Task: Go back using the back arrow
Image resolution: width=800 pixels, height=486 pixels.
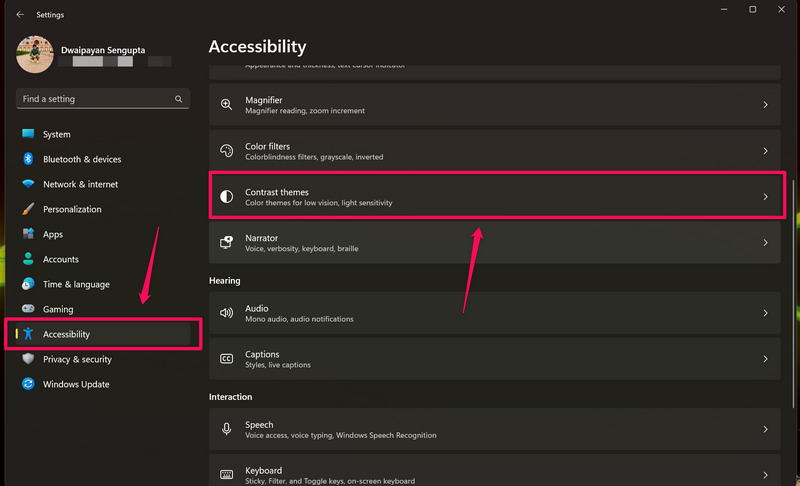Action: [x=20, y=15]
